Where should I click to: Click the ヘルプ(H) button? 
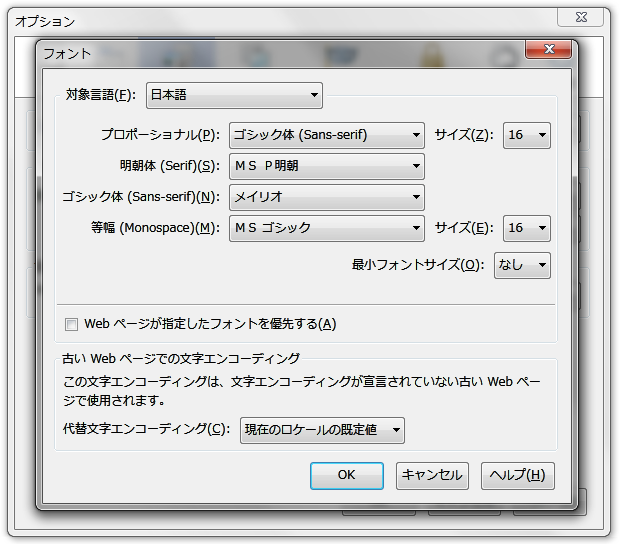click(x=518, y=476)
